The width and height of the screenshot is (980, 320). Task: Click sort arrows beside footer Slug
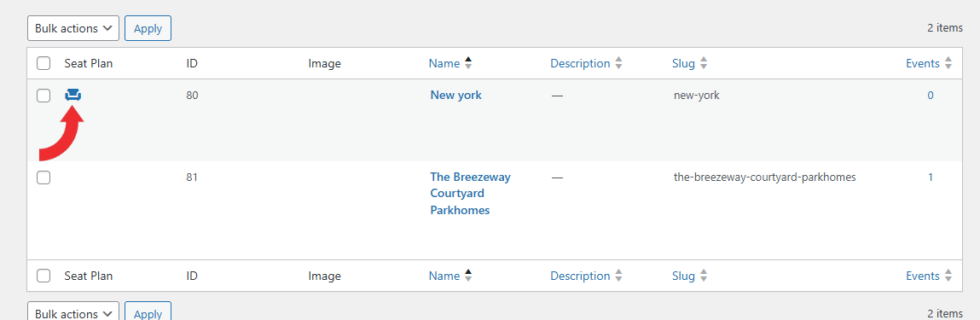pyautogui.click(x=703, y=276)
